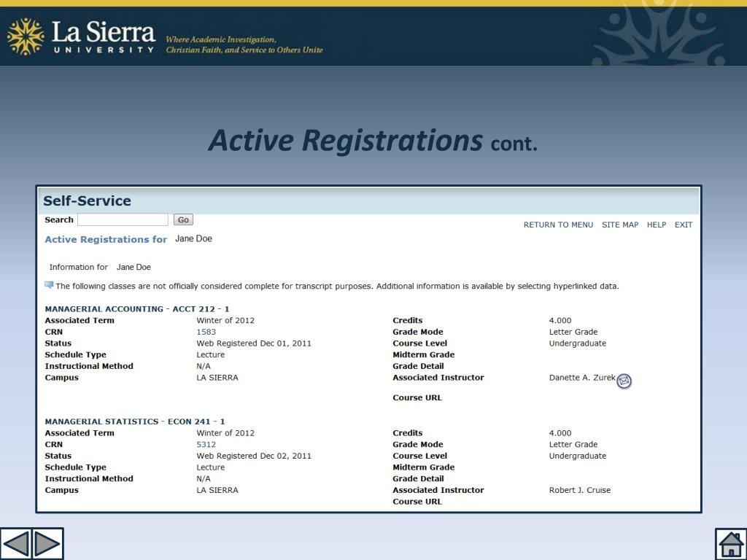Click the Go search button
Image resolution: width=747 pixels, height=560 pixels.
point(183,219)
